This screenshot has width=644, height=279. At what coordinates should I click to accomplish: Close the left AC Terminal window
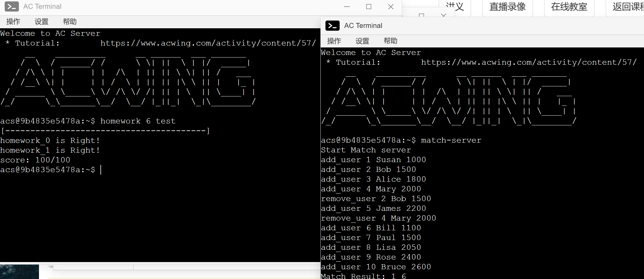391,7
